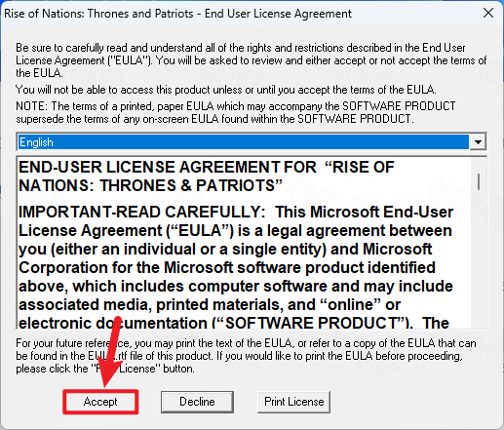Click 'Corporation for the Microsoft software' line
This screenshot has width=504, height=430.
point(227,267)
